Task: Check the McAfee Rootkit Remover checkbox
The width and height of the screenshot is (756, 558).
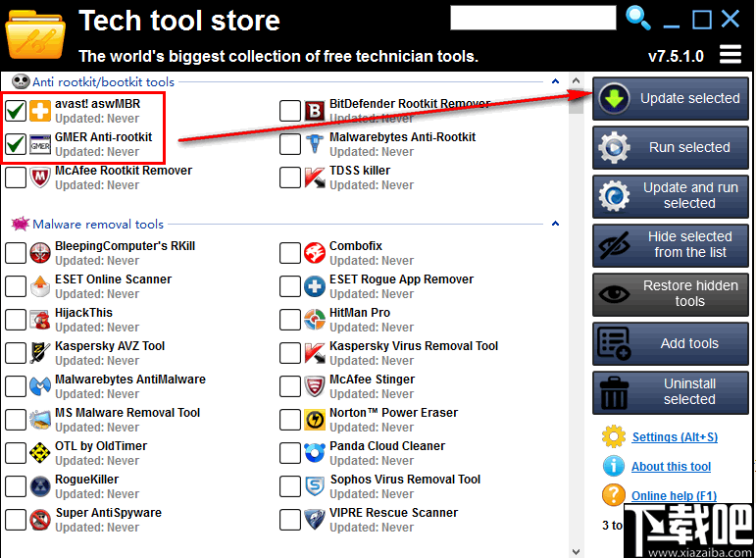Action: coord(16,178)
